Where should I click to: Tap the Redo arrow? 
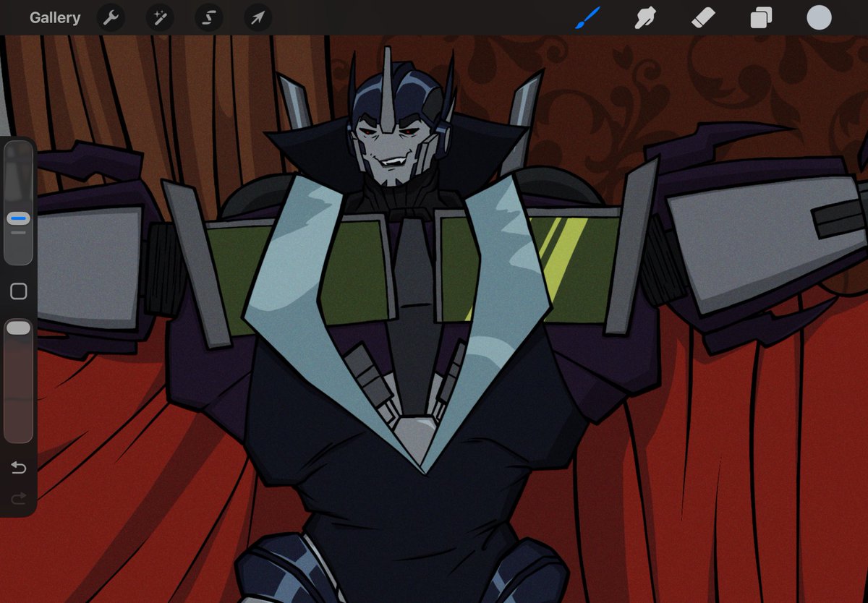[18, 498]
